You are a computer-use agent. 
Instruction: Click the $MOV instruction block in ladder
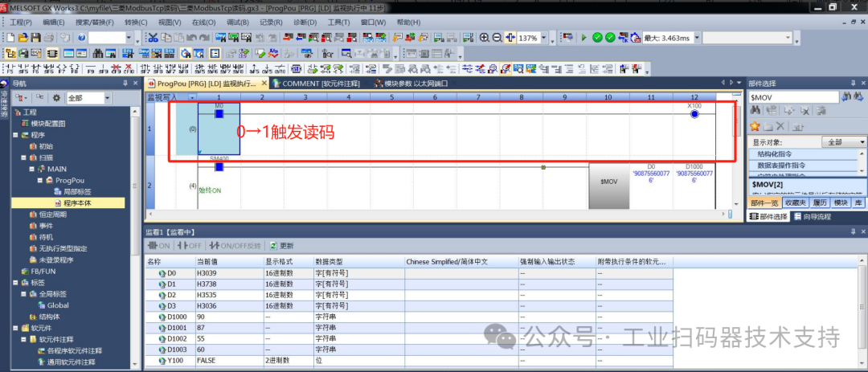pyautogui.click(x=609, y=186)
